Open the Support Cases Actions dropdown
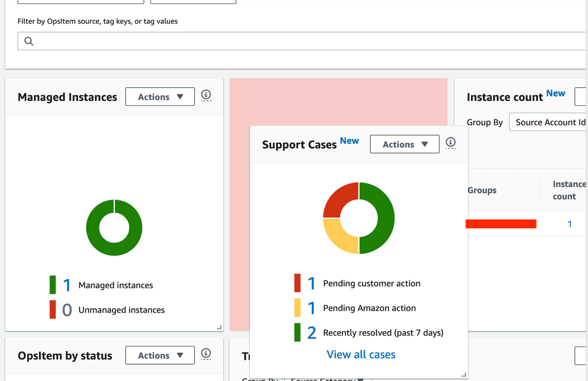588x381 pixels. pyautogui.click(x=404, y=144)
